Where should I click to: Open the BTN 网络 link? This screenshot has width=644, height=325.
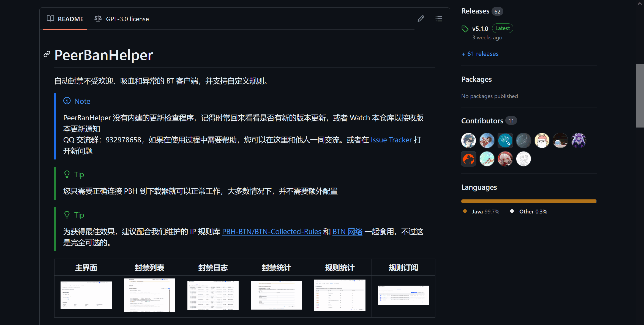[x=347, y=232]
